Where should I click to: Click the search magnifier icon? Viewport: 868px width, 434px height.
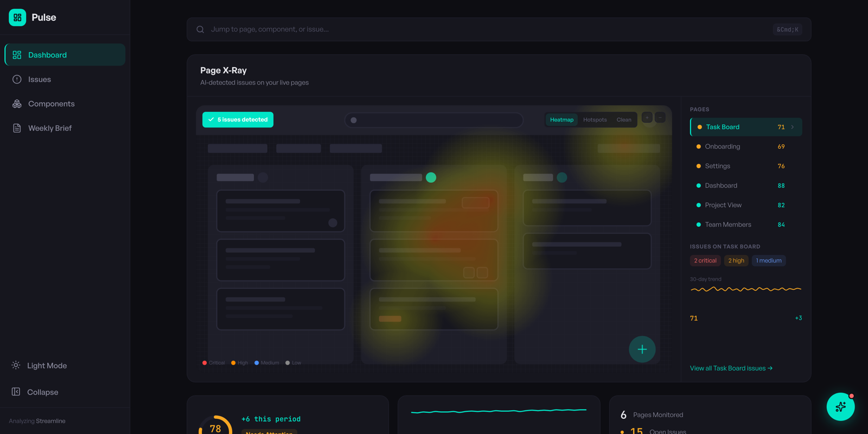[x=200, y=29]
